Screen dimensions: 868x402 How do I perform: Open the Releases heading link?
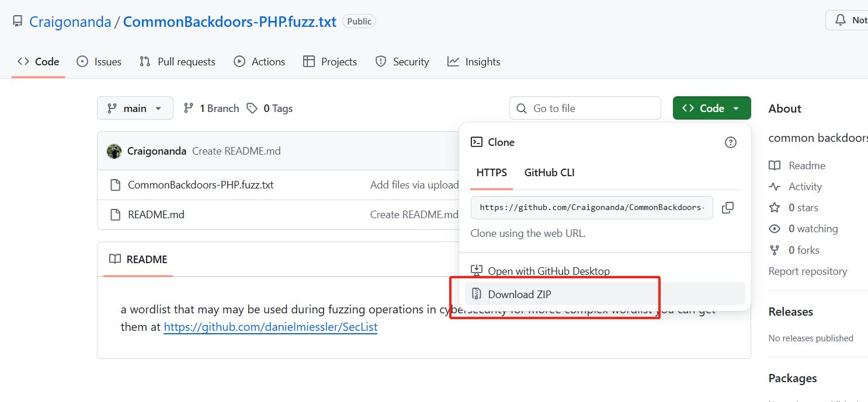click(x=791, y=312)
